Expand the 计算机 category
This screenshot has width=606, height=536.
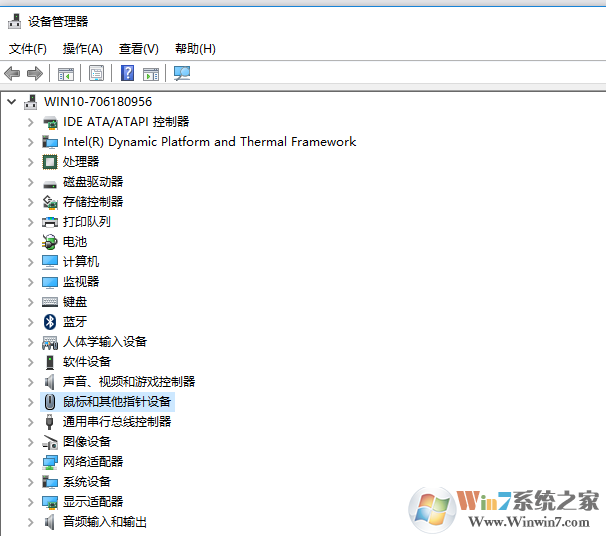(31, 262)
